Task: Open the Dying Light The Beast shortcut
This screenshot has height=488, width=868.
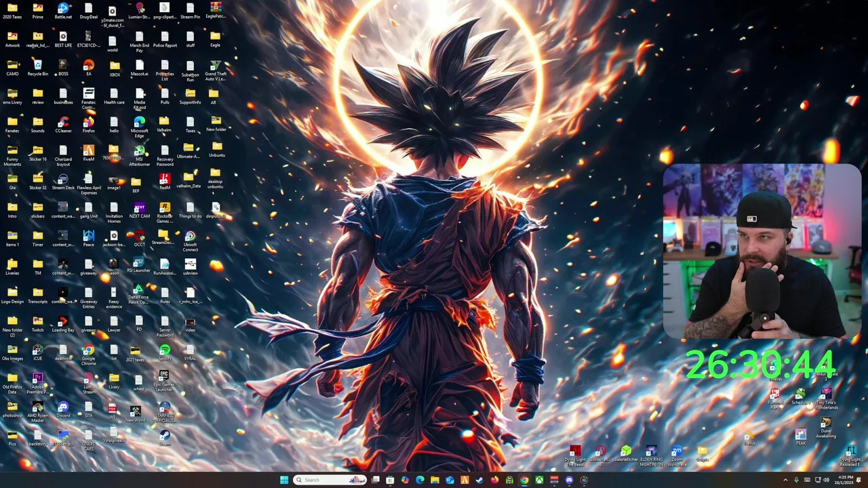Action: tap(575, 456)
